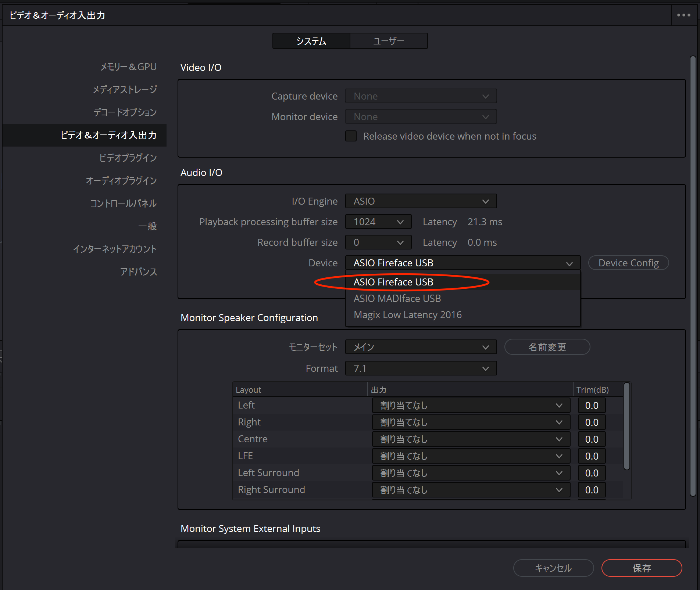Select ASIO MADIface USB from device list
Image resolution: width=700 pixels, height=590 pixels.
click(x=397, y=298)
